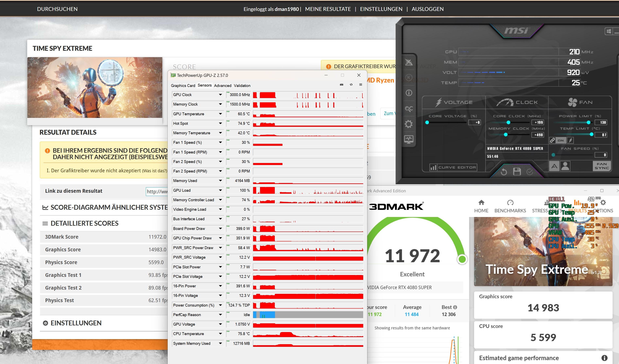Open the GPU Clock sensor dropdown

coord(220,95)
